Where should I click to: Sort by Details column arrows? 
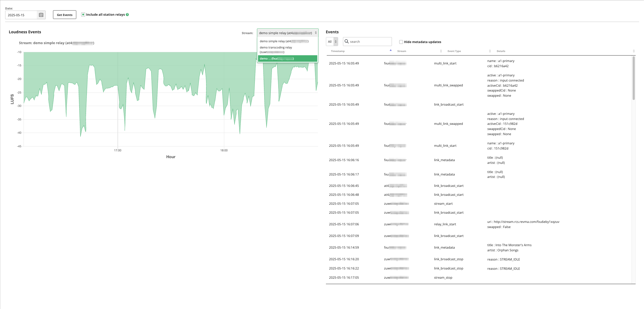click(634, 51)
